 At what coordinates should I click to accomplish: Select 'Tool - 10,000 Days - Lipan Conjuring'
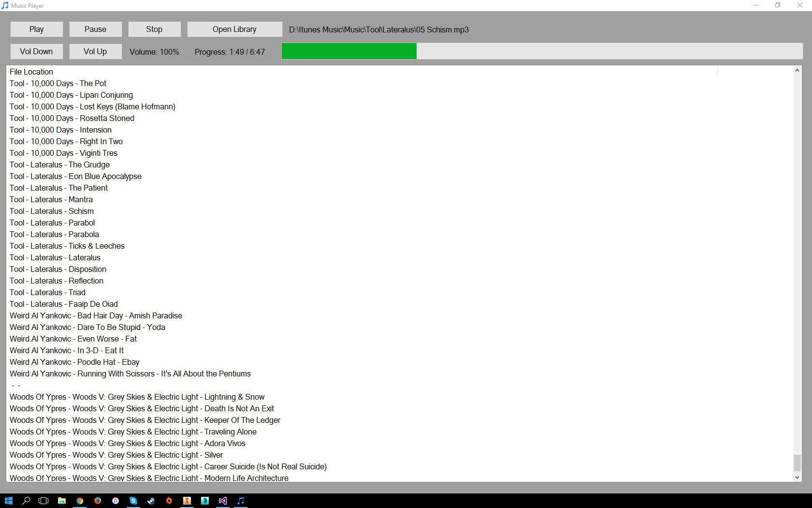71,95
